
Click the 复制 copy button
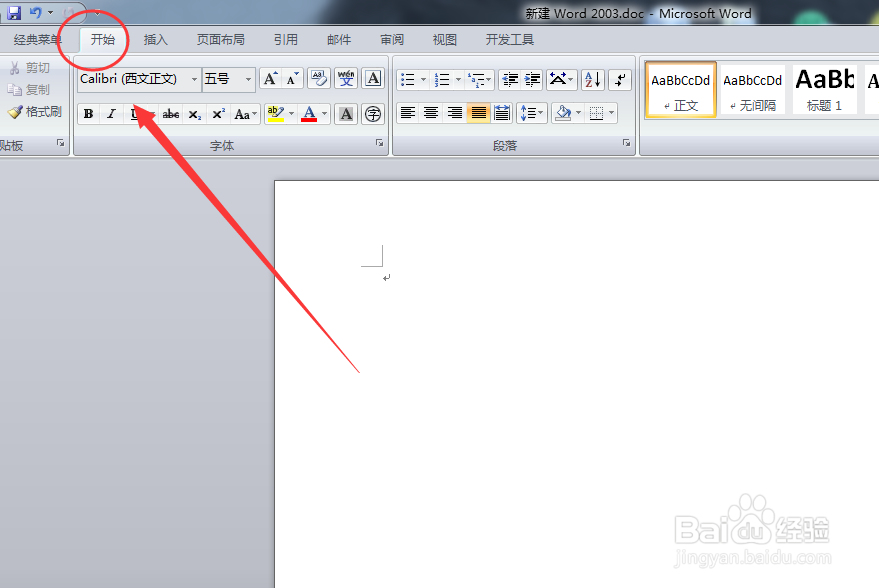(29, 90)
